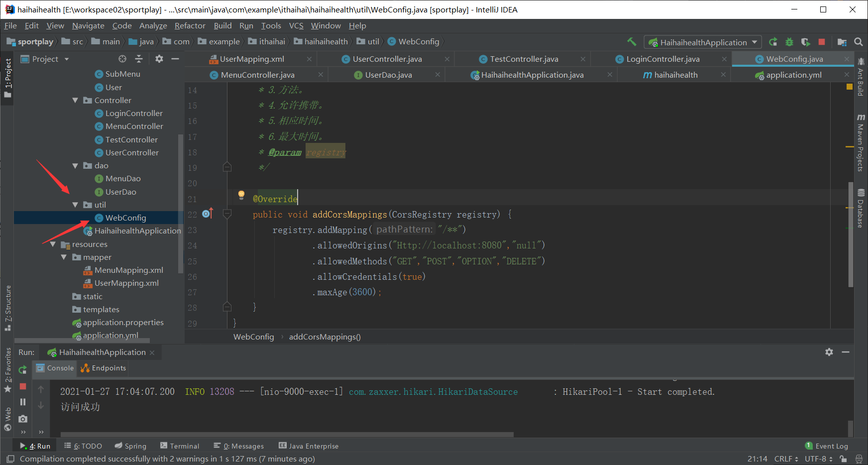The width and height of the screenshot is (868, 465).
Task: Click the Collapse All icon in Project panel
Action: [139, 59]
